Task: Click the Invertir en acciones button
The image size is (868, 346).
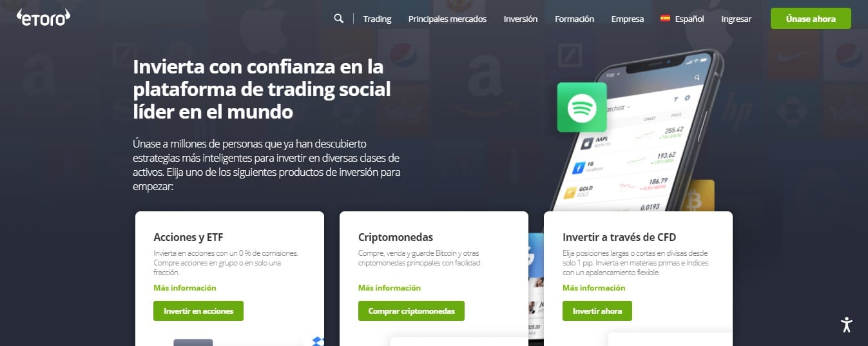Action: click(198, 311)
